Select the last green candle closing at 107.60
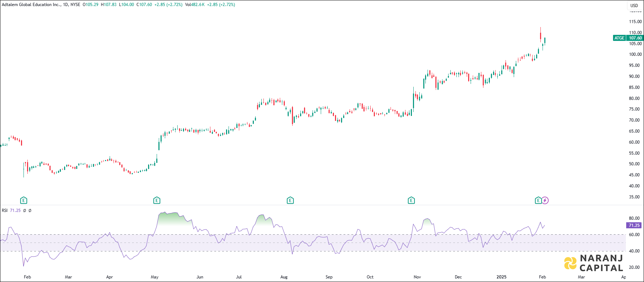Screen dimensions: 644x282 click(x=545, y=41)
